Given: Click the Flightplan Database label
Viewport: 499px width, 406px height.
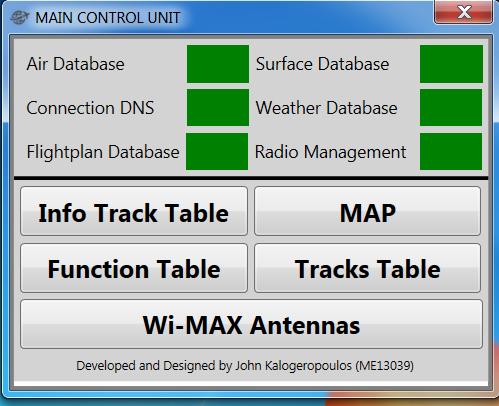Looking at the screenshot, I should click(x=103, y=152).
